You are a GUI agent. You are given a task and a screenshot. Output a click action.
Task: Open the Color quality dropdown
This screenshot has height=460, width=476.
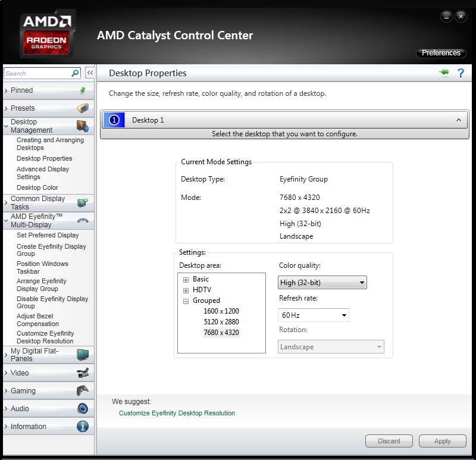point(322,283)
